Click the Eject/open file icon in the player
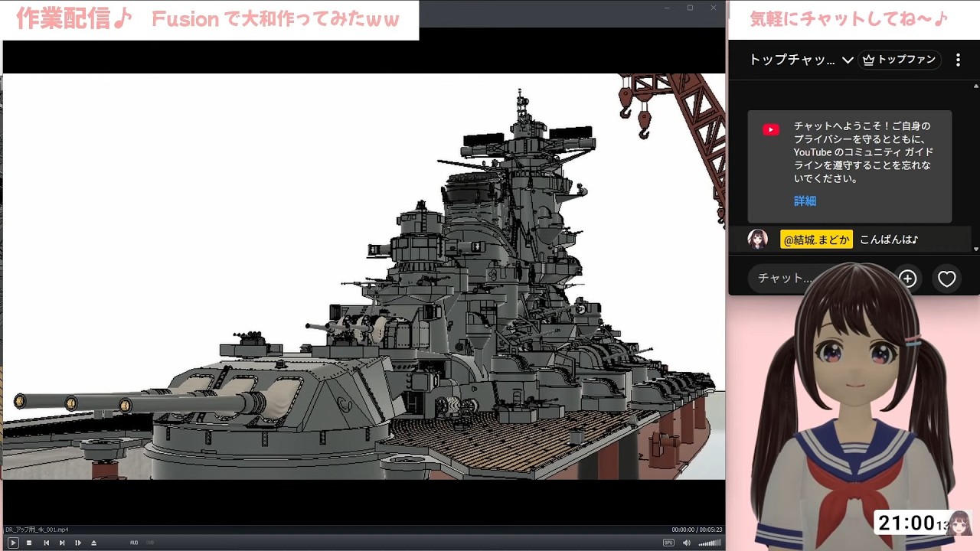 click(x=93, y=543)
